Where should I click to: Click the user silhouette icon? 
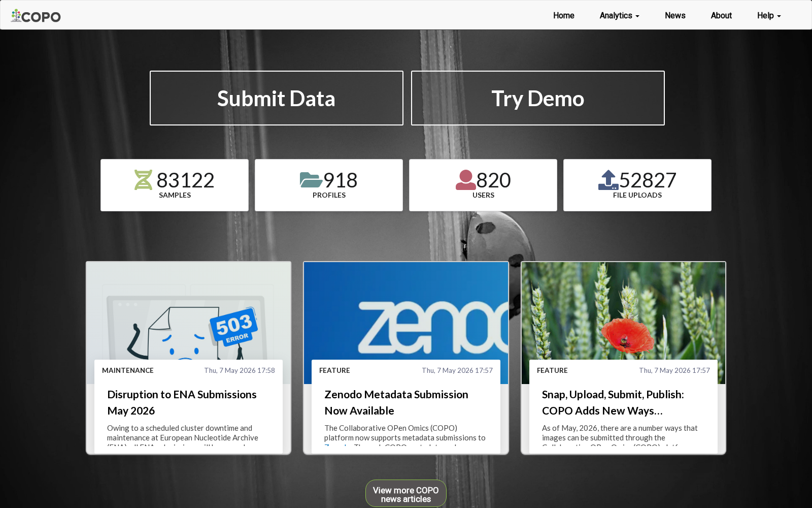(x=465, y=180)
